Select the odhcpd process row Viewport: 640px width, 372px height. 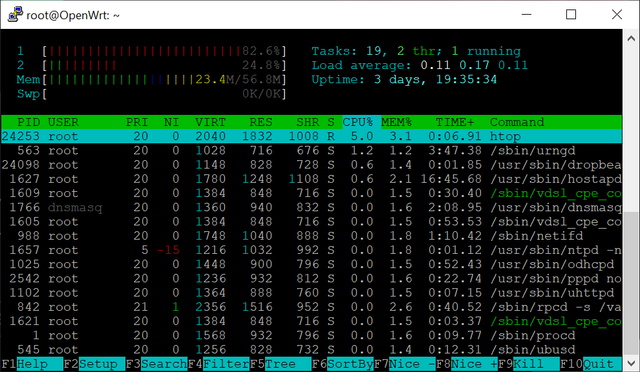point(311,264)
